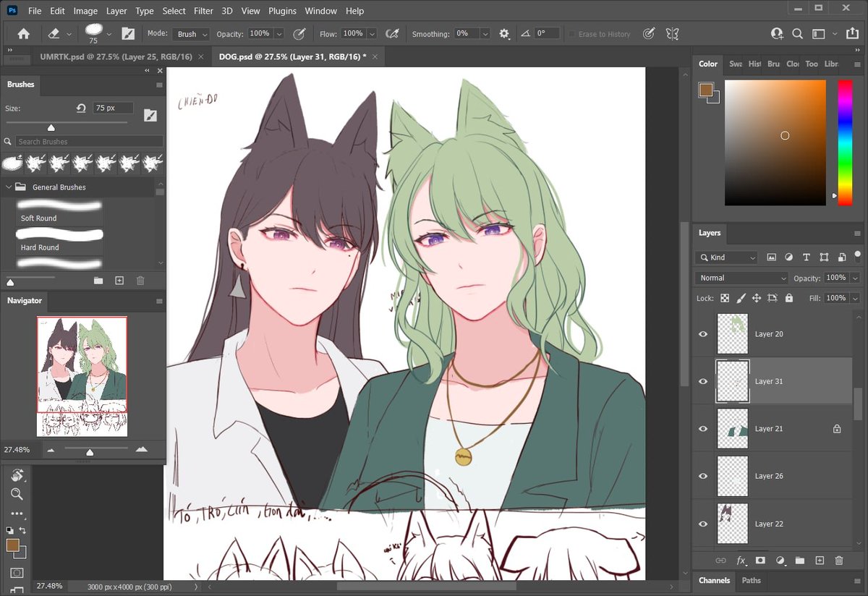Open the search magnifier at top right

click(797, 33)
